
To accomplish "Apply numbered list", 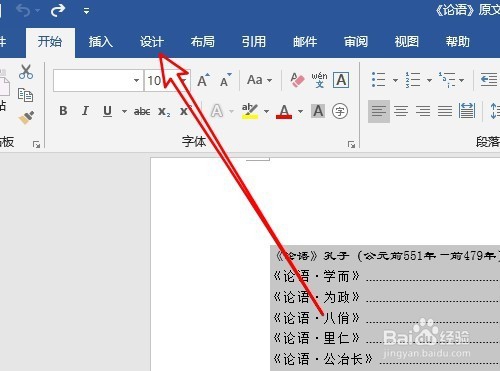I will 413,80.
